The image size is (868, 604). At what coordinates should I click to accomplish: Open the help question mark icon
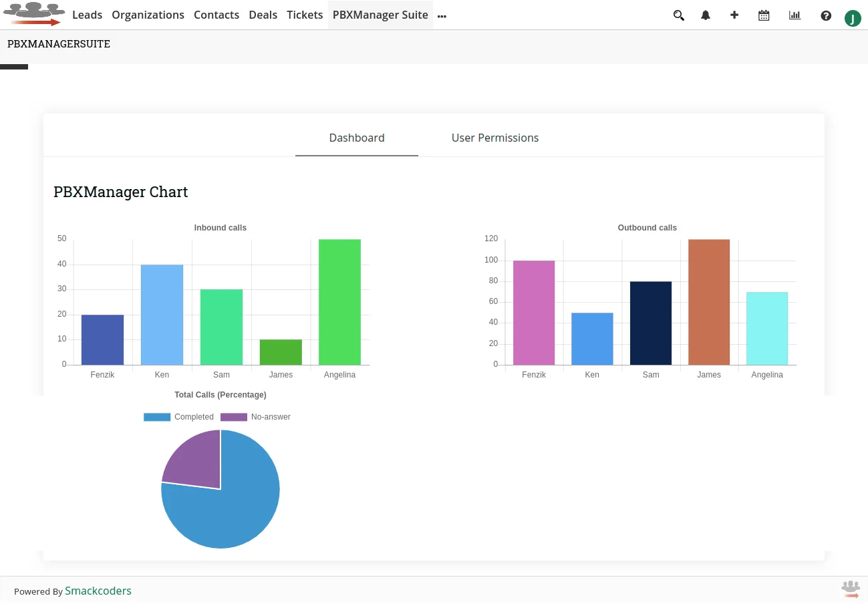[x=825, y=15]
